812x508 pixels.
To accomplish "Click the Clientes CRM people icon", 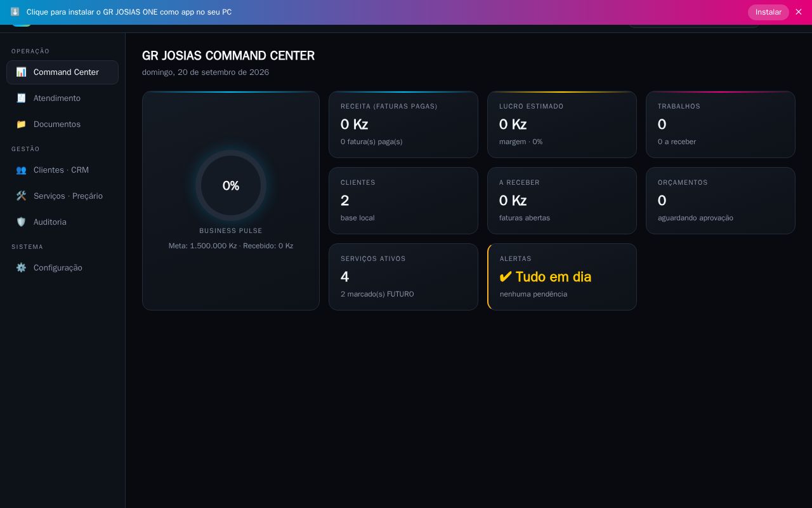I will [21, 170].
